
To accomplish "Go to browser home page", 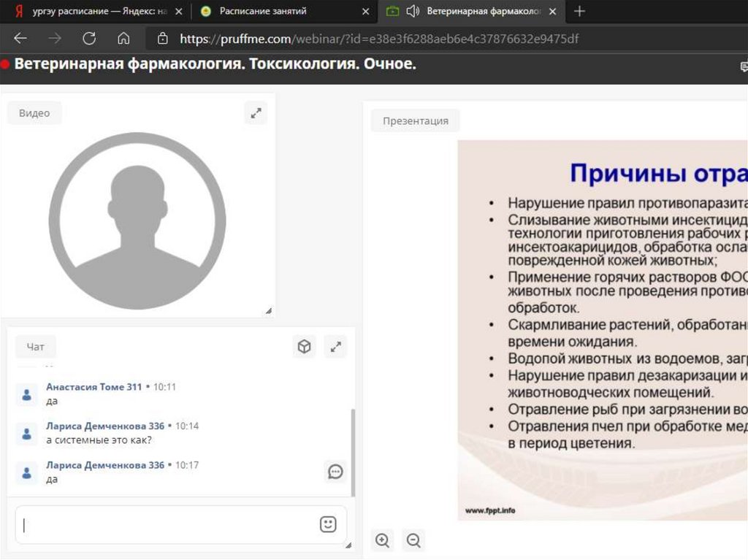I will 123,39.
